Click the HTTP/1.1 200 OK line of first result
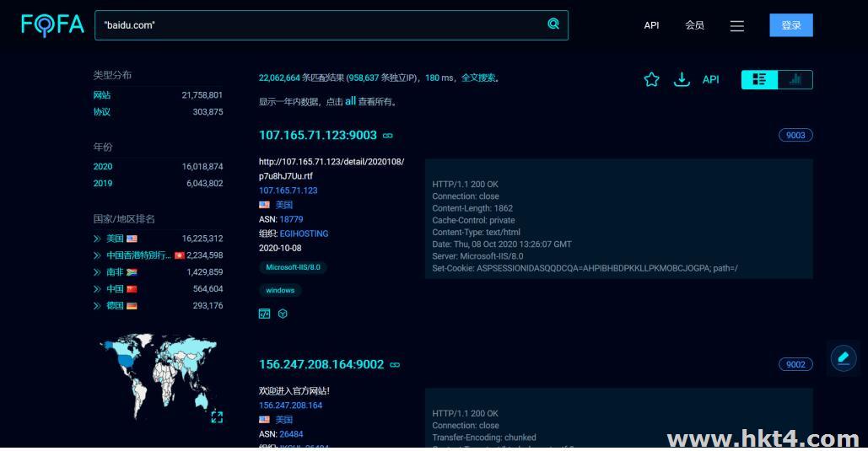The width and height of the screenshot is (868, 451). coord(465,185)
